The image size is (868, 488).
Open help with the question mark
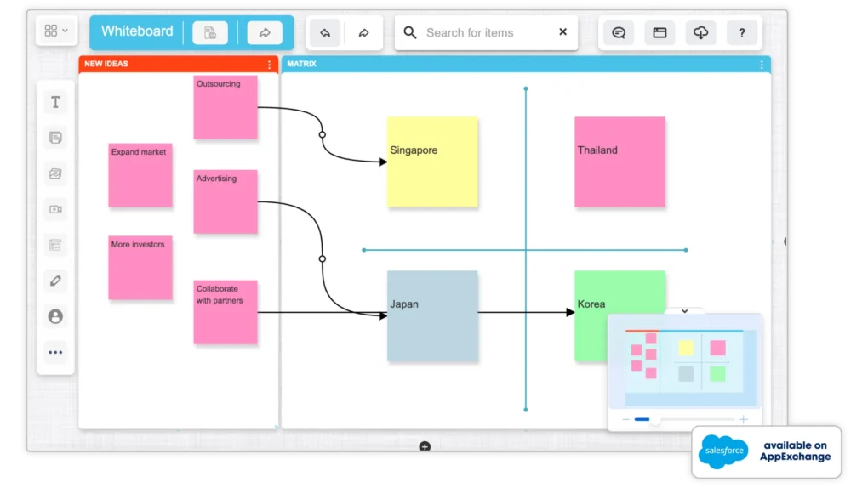(x=742, y=32)
